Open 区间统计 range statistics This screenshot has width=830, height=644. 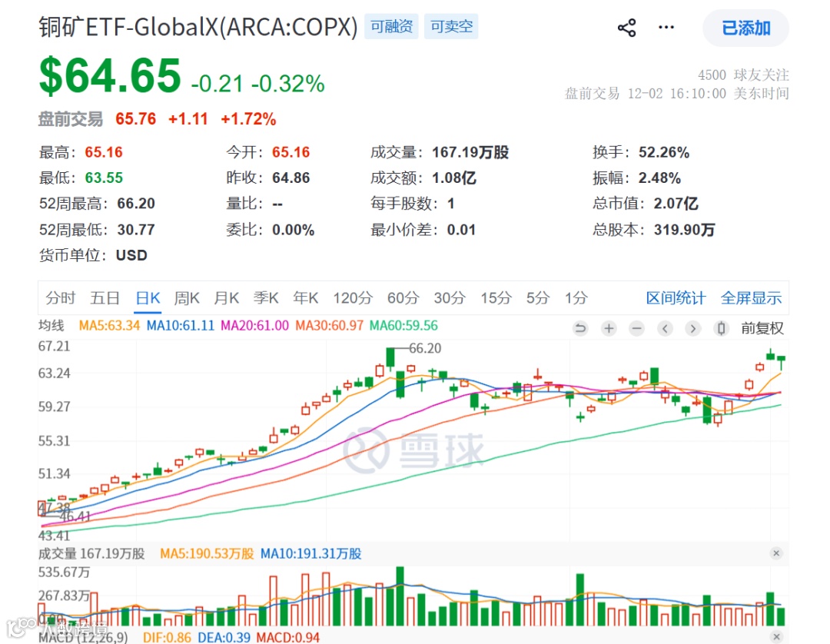[676, 298]
